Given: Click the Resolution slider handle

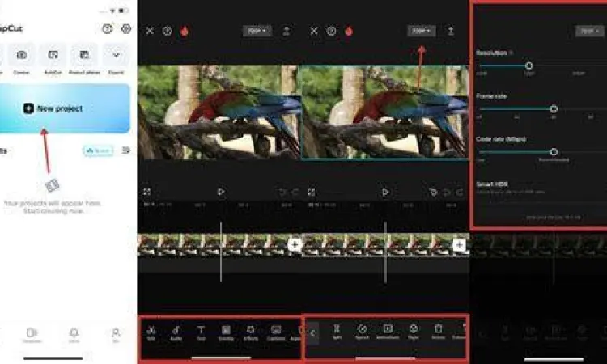Looking at the screenshot, I should coord(528,66).
